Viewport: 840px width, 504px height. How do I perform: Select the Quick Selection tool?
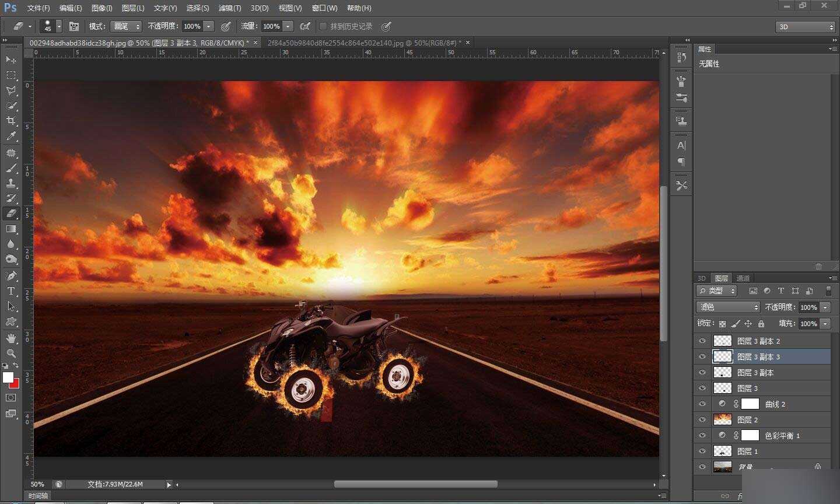(x=11, y=106)
